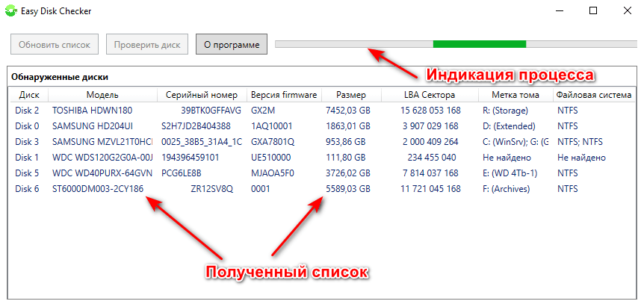Viewport: 644px width, 307px height.
Task: Click the 'Метка тома' column header
Action: (x=515, y=95)
